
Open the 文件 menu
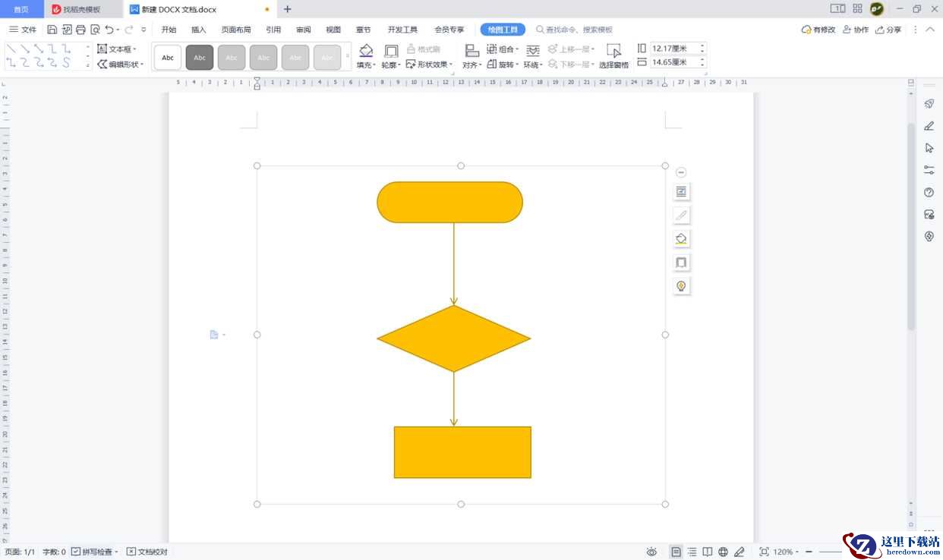[23, 30]
